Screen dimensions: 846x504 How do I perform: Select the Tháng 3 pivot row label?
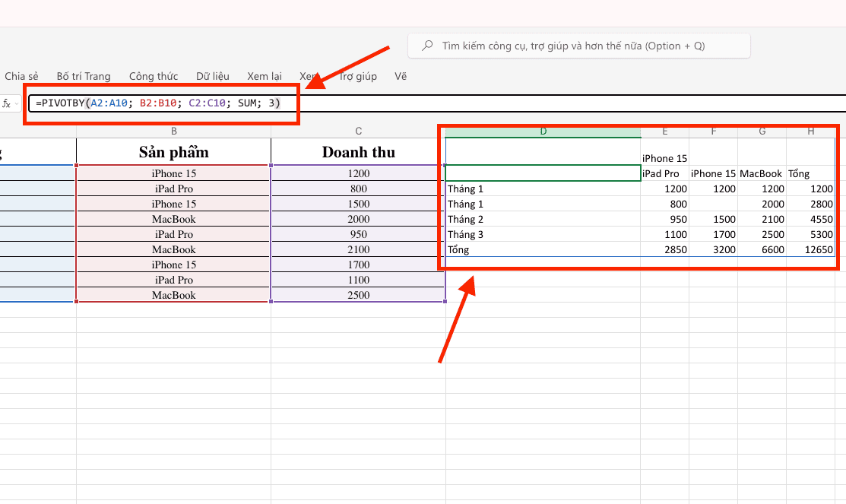pyautogui.click(x=543, y=234)
